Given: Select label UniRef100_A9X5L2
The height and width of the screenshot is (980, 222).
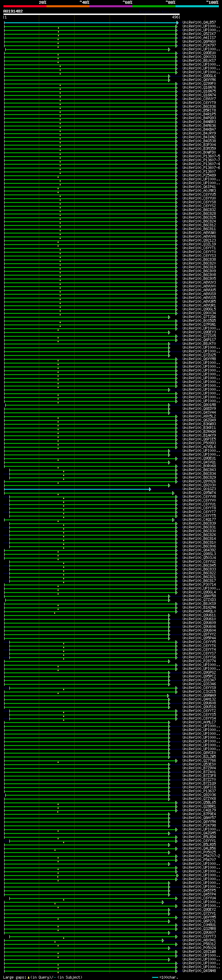Looking at the screenshot, I should 199,416.
